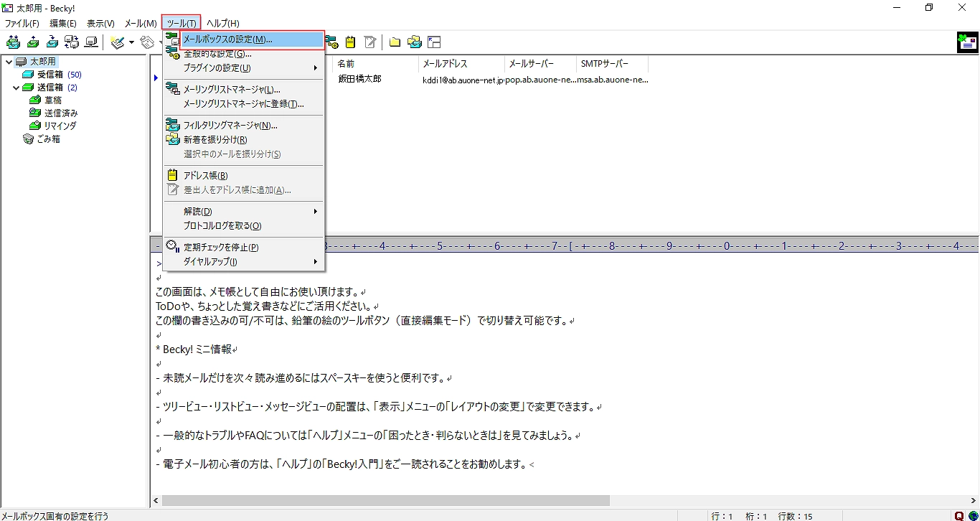The height and width of the screenshot is (521, 980).
Task: Choose 全般的な設定(G)... menu entry
Action: click(244, 54)
